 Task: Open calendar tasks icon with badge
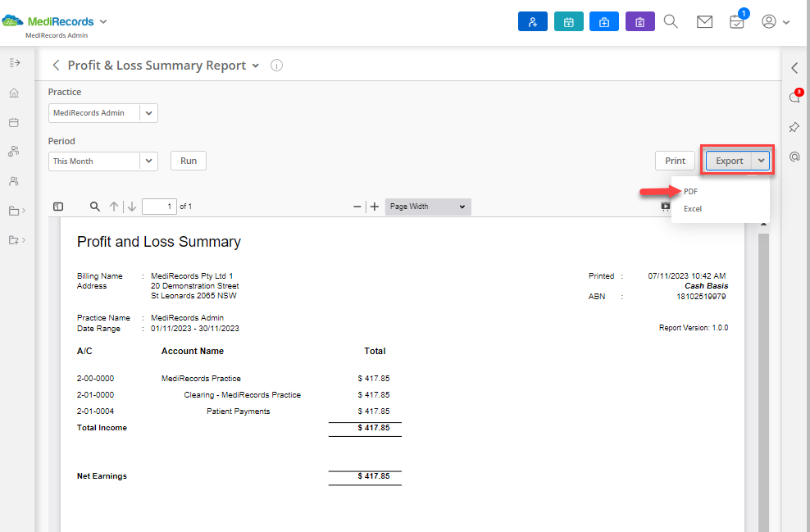[x=737, y=20]
